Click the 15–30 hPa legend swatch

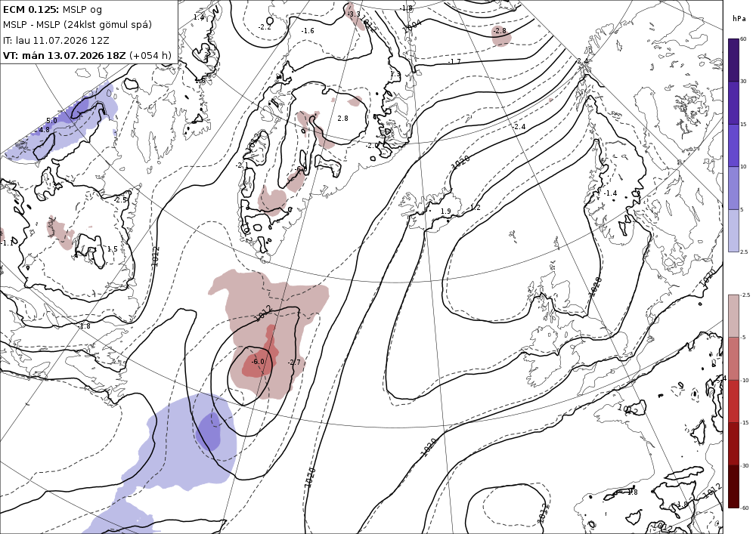(x=733, y=103)
